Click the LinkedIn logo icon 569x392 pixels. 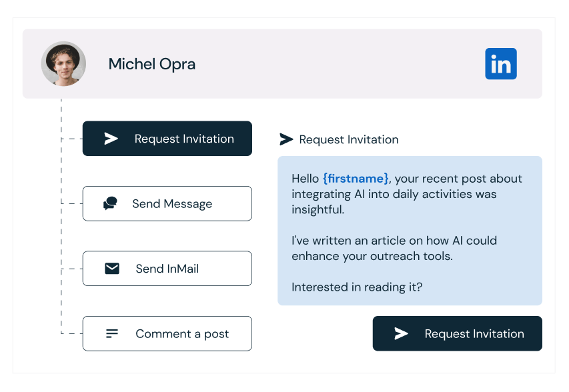click(x=500, y=64)
